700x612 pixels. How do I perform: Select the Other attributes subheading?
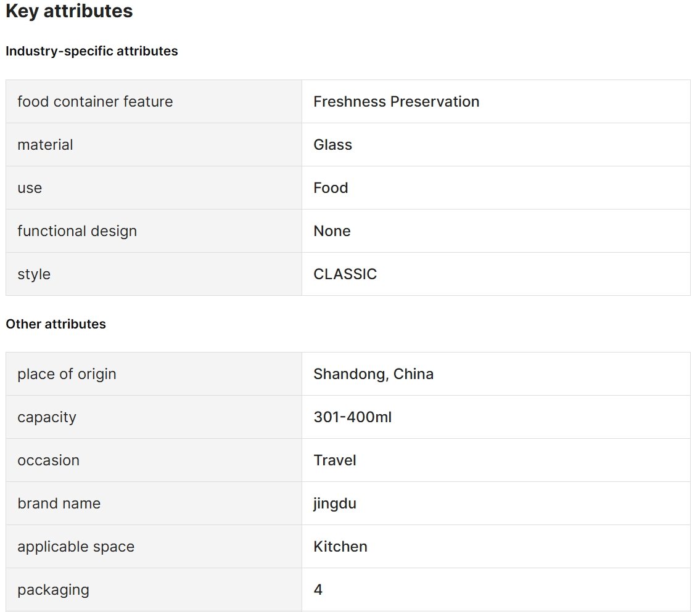[x=56, y=324]
